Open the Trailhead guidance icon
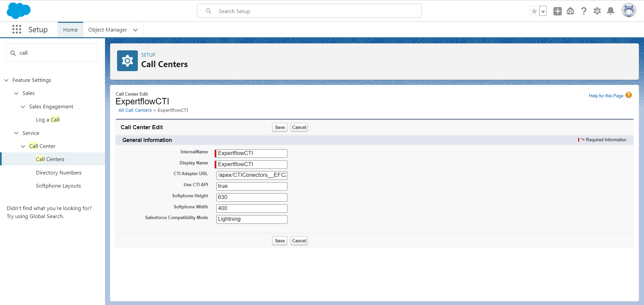The height and width of the screenshot is (305, 644). point(570,11)
